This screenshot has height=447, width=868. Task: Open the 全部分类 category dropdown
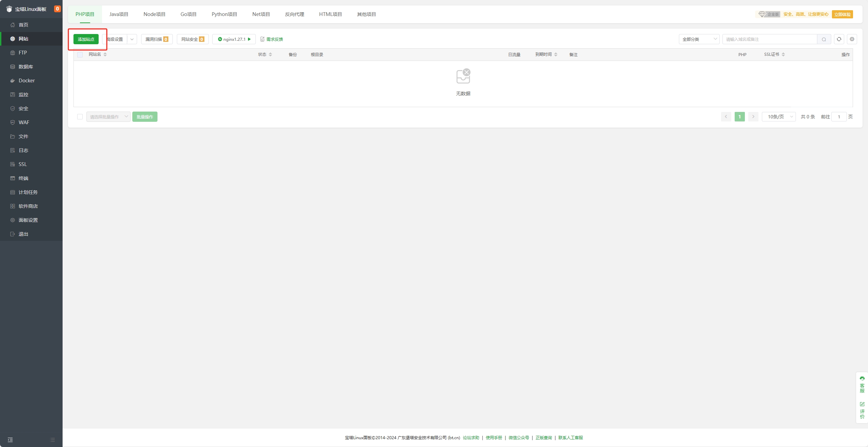pos(699,39)
